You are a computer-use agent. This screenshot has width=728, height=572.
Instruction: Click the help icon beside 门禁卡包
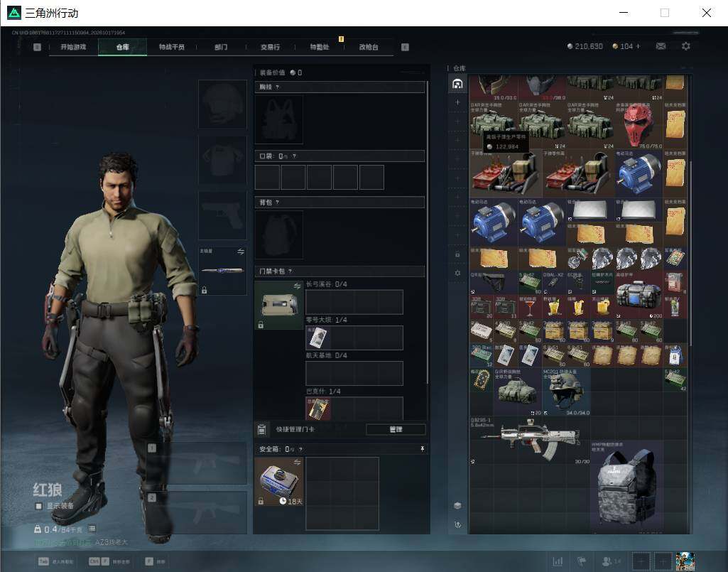[290, 271]
